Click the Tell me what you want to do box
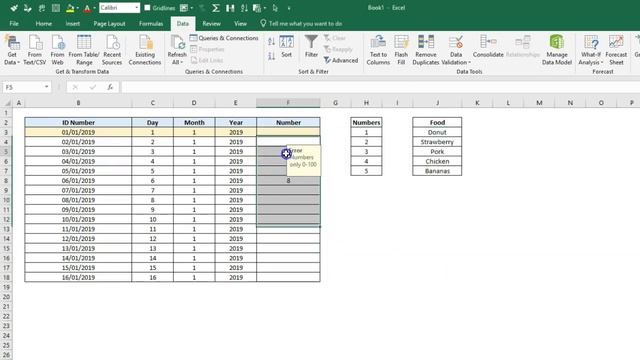Screen dimensions: 640x360 pyautogui.click(x=301, y=24)
